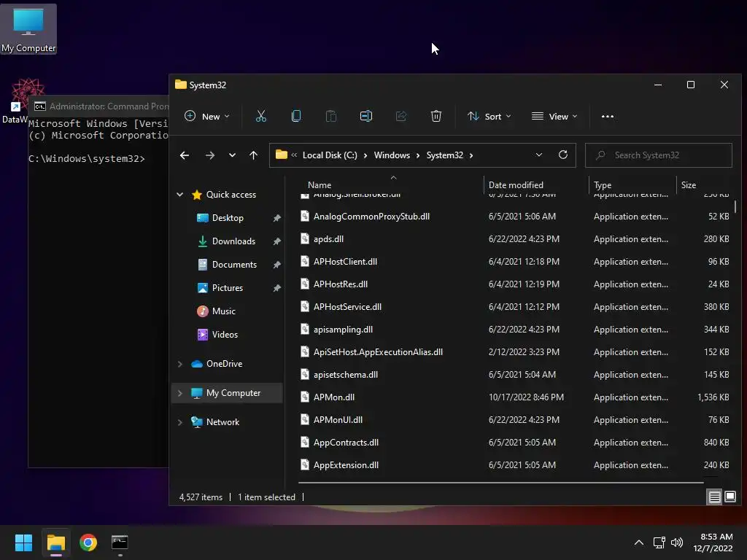This screenshot has height=560, width=747.
Task: Click System32 in the address path
Action: pyautogui.click(x=444, y=155)
